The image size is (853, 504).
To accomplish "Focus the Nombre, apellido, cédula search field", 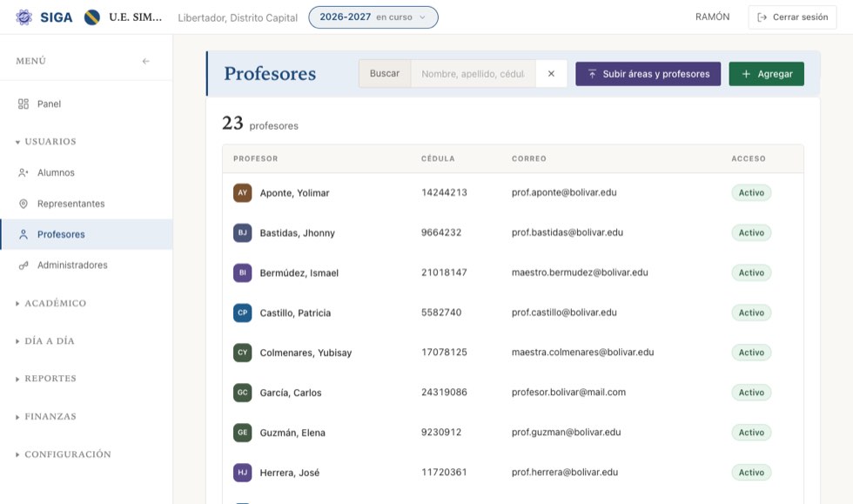I will pos(474,74).
